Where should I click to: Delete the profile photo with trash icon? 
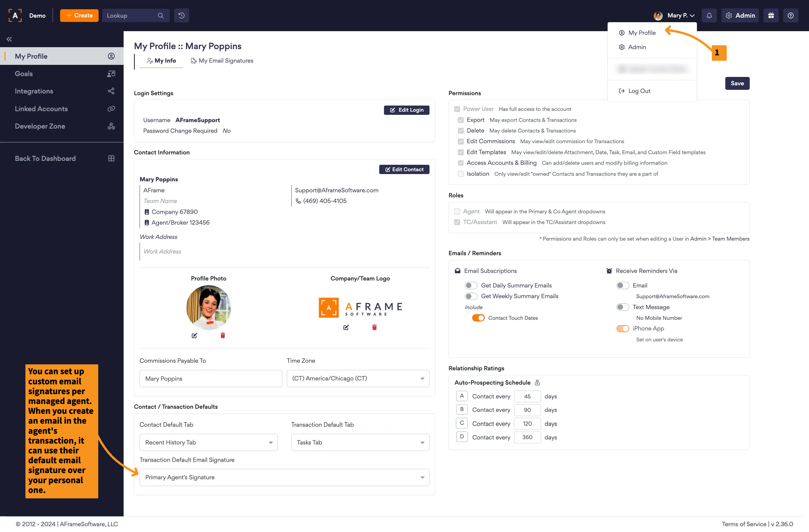(223, 335)
